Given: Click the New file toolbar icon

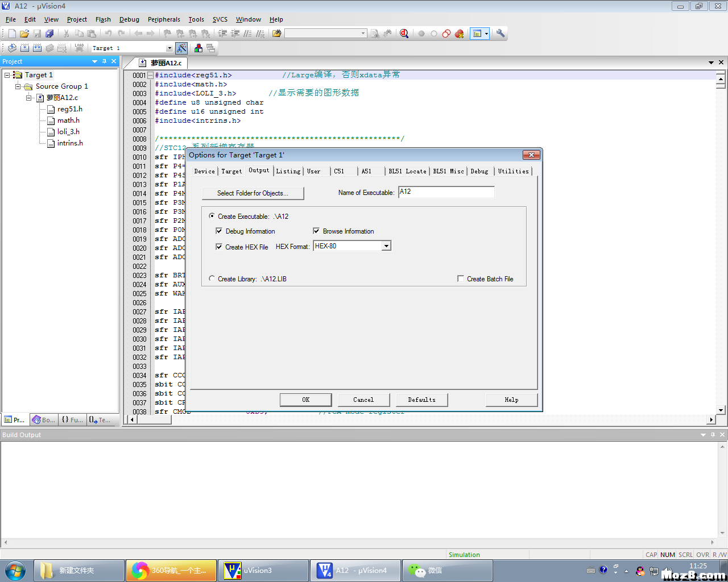Looking at the screenshot, I should pos(12,34).
